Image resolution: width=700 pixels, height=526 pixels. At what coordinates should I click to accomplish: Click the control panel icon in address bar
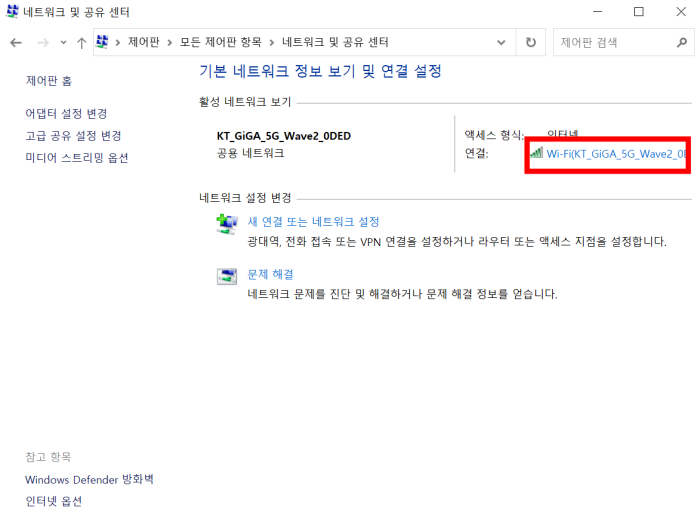102,42
